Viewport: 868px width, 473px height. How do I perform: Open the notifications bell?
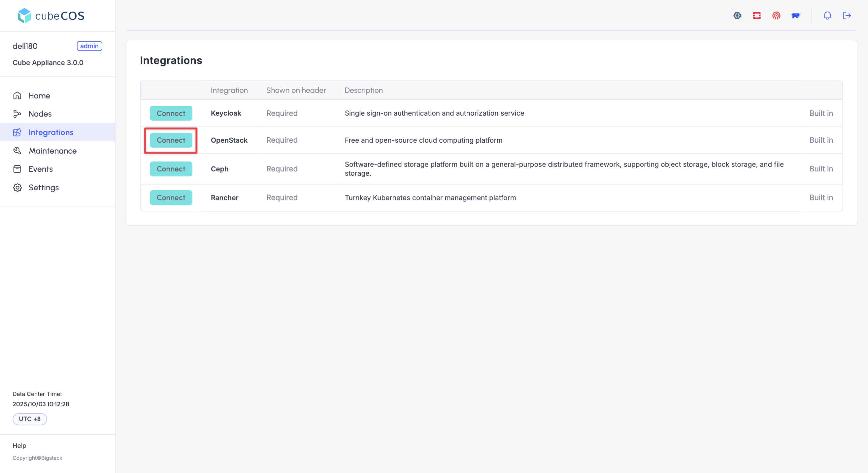coord(827,16)
